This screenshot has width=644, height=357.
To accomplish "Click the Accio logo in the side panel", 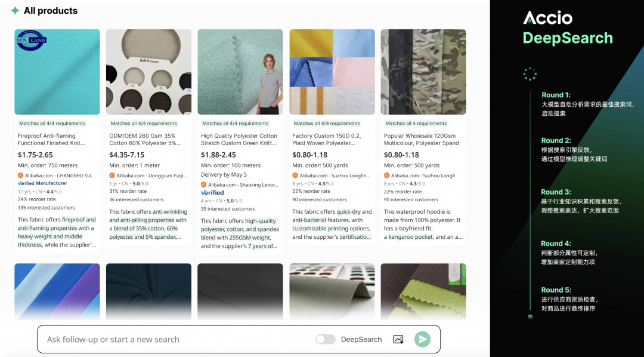I will (547, 18).
